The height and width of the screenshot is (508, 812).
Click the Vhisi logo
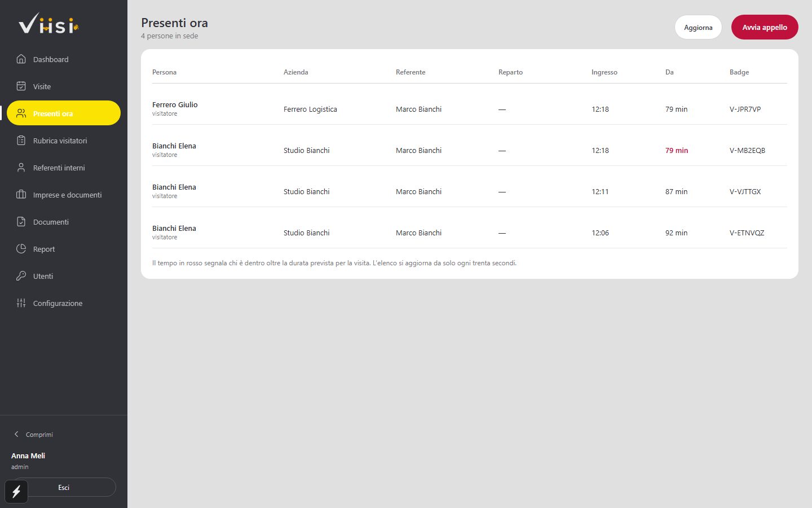(x=48, y=24)
